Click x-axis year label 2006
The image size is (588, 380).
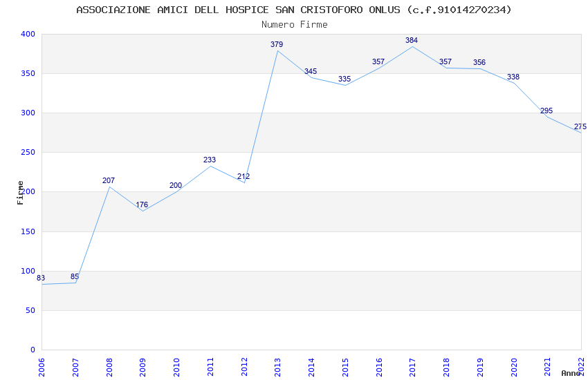(x=42, y=368)
